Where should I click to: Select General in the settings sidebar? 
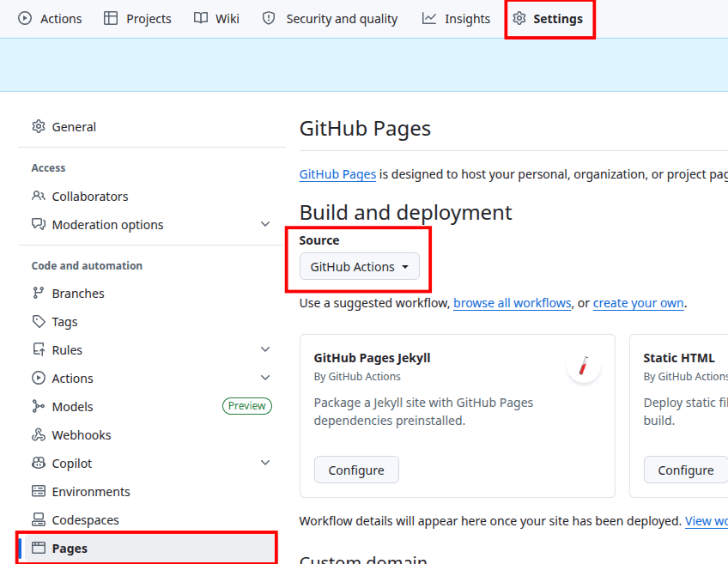tap(151, 127)
